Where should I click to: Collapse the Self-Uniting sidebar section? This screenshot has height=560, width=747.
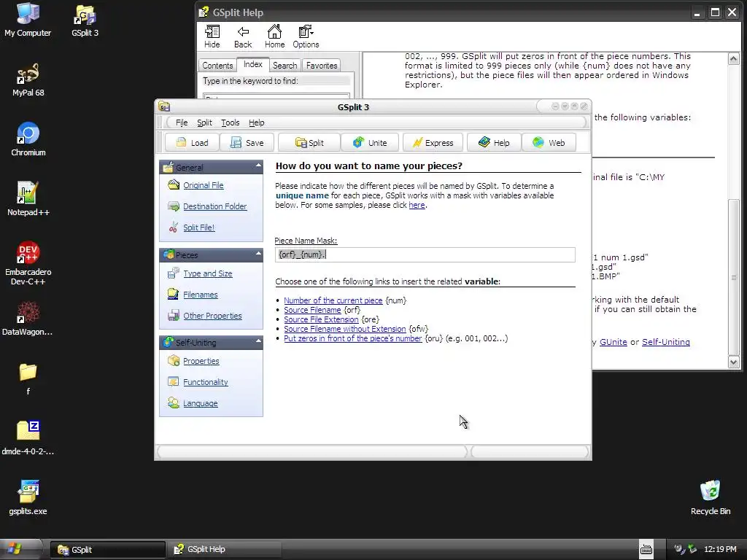tap(258, 341)
